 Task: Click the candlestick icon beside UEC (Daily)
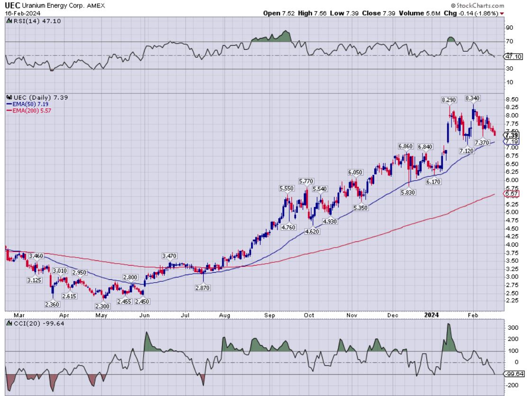[9, 98]
